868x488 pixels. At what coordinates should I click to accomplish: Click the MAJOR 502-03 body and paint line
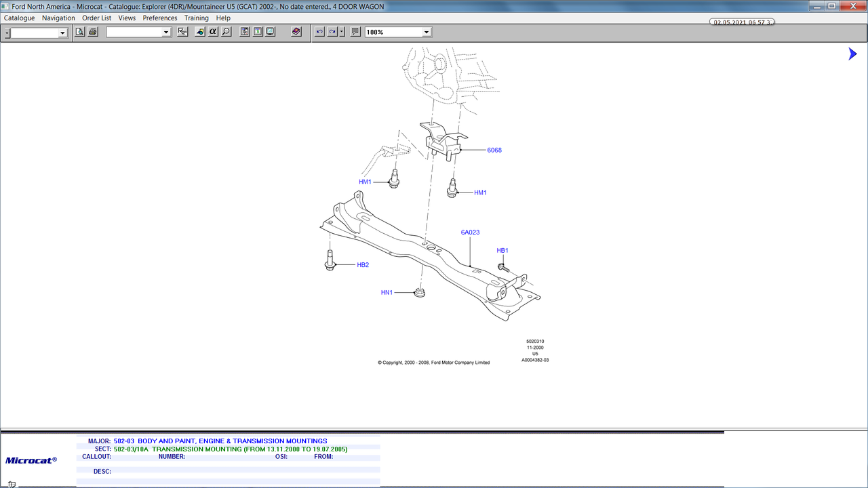coord(220,441)
